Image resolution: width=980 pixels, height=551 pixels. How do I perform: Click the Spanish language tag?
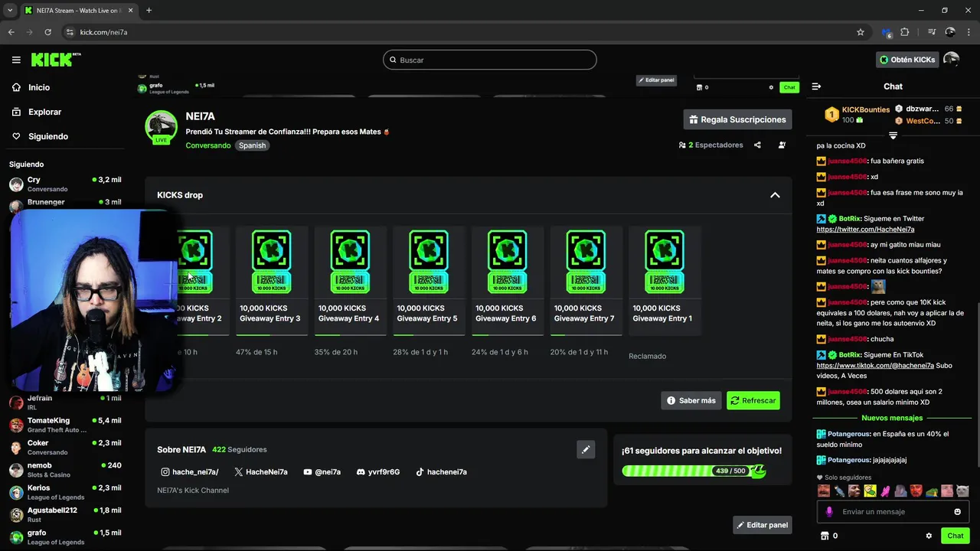(x=252, y=145)
